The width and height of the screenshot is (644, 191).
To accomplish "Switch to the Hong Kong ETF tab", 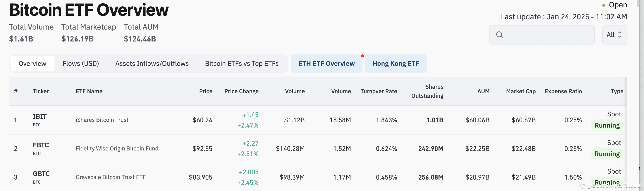I will [396, 63].
